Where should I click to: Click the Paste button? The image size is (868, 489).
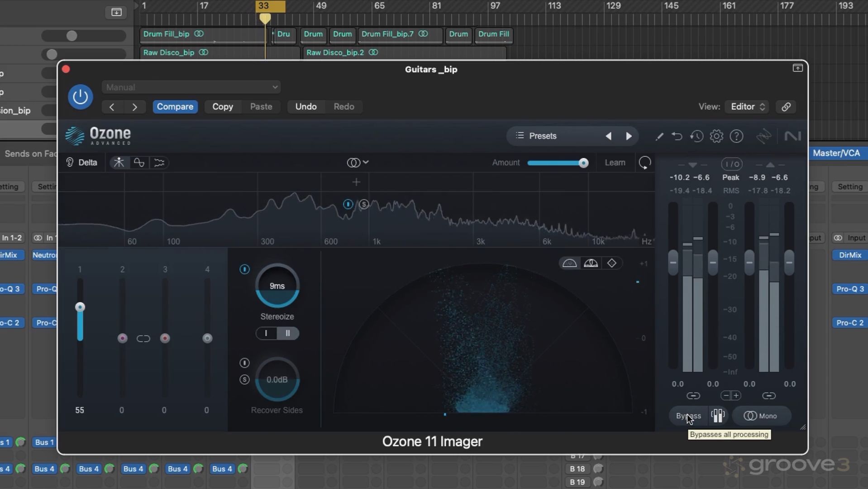click(x=261, y=107)
